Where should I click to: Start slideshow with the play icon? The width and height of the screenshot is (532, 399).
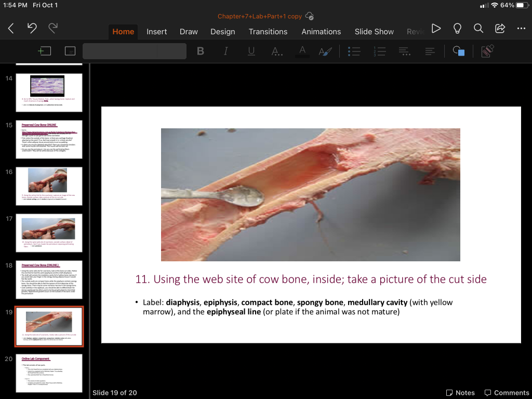pos(436,29)
